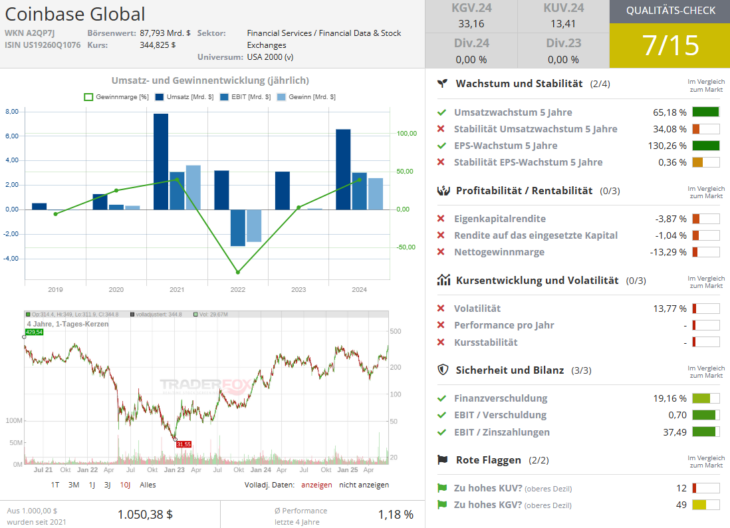Click red cross beside Eigenkapitalrendite
Viewport: 730px width, 528px height.
pyautogui.click(x=441, y=218)
